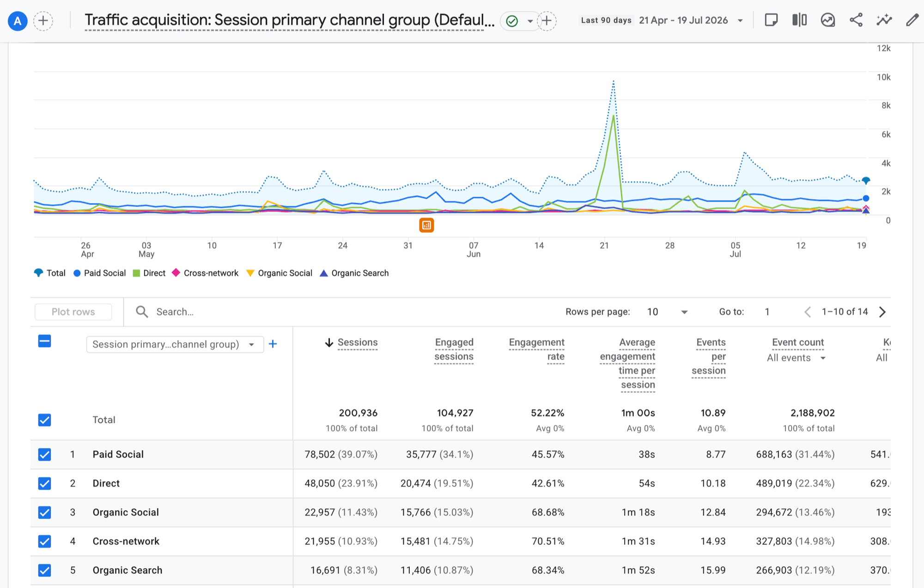Click the Organic Search engagement time 1m 52s

(x=638, y=570)
